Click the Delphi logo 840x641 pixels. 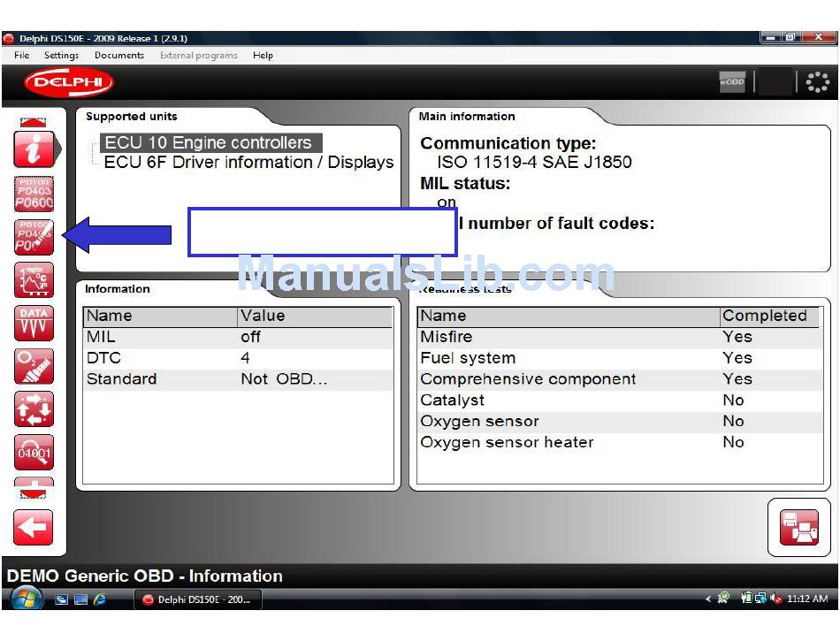tap(69, 82)
